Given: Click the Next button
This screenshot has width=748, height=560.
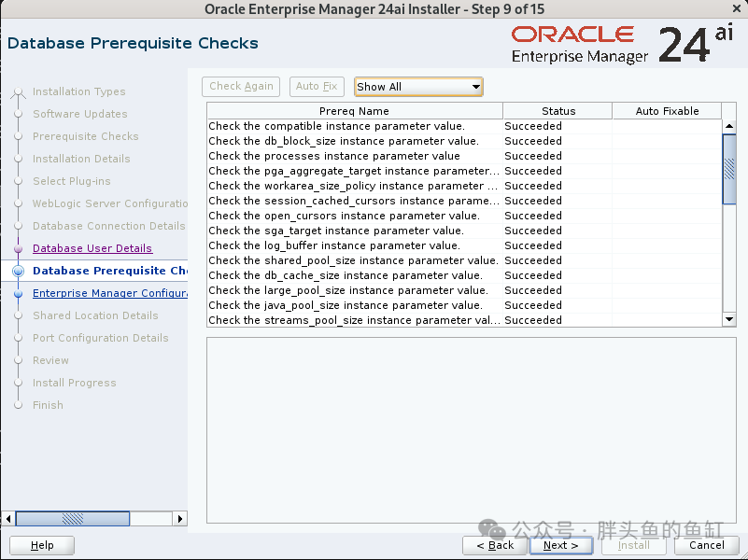Looking at the screenshot, I should 560,545.
